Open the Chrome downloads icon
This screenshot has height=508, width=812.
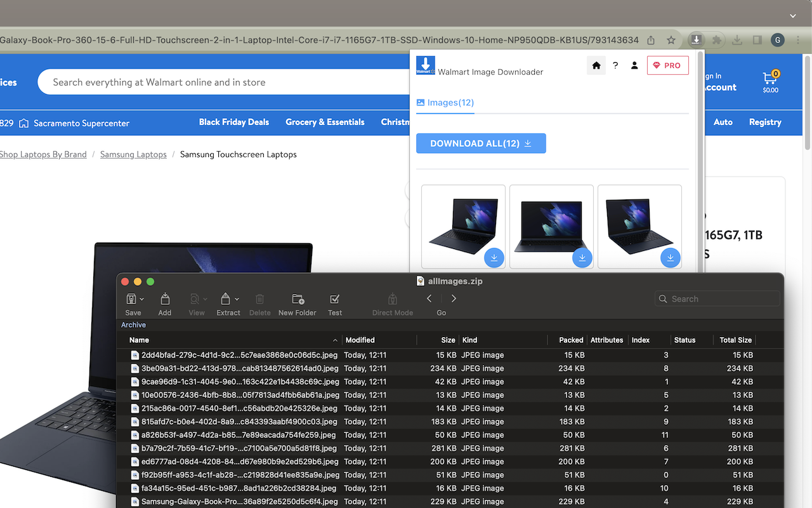737,40
